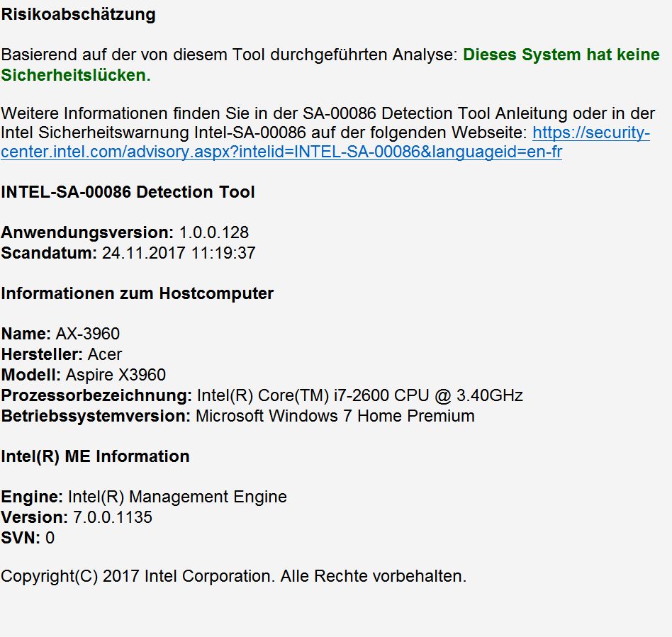Open the security-center.intel.com advisory link
Screen dimensions: 672x637
pyautogui.click(x=591, y=133)
